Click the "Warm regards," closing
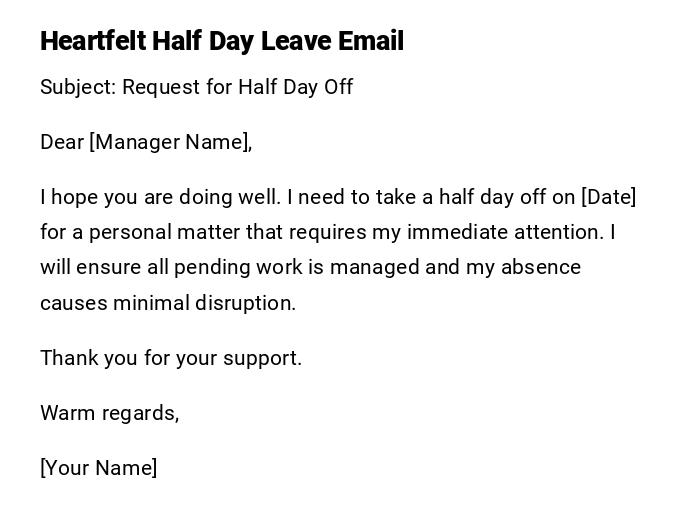Image resolution: width=700 pixels, height=530 pixels. click(x=110, y=413)
